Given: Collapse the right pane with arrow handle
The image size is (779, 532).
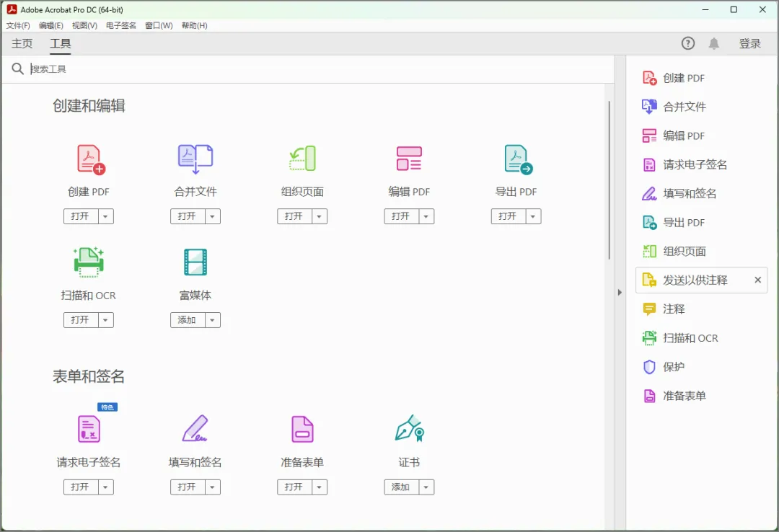Looking at the screenshot, I should pyautogui.click(x=620, y=293).
